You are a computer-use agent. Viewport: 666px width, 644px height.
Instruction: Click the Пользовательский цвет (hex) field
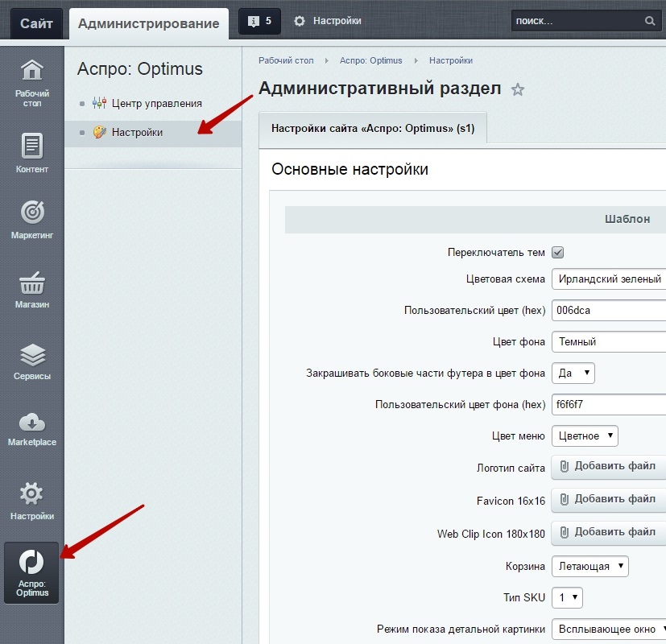pos(609,310)
